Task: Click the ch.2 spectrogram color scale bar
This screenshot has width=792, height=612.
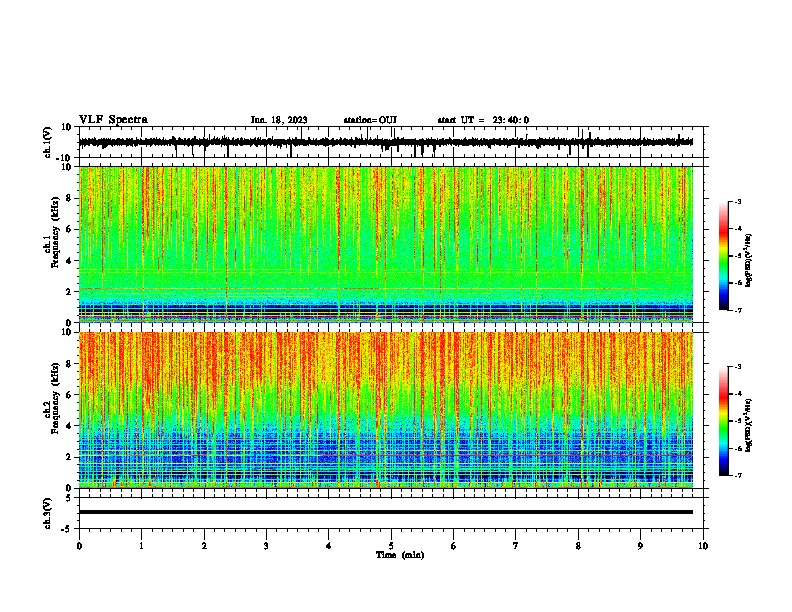Action: [x=723, y=421]
